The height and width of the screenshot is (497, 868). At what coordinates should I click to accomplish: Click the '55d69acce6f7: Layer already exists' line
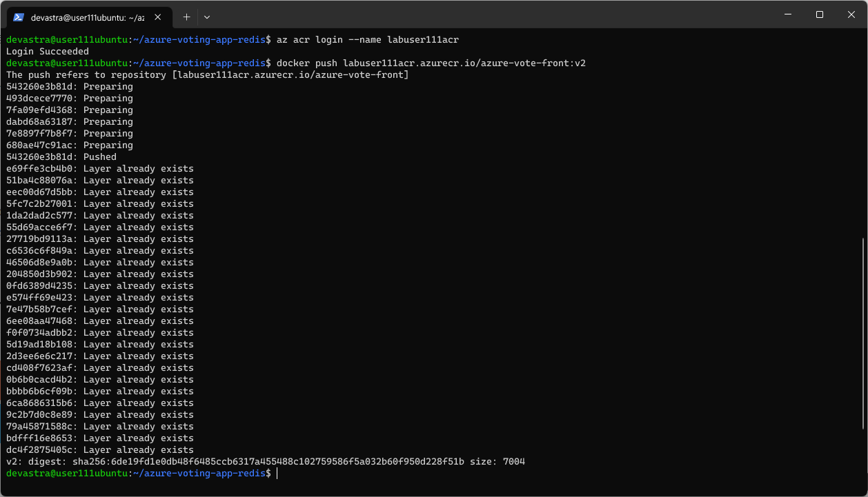100,227
